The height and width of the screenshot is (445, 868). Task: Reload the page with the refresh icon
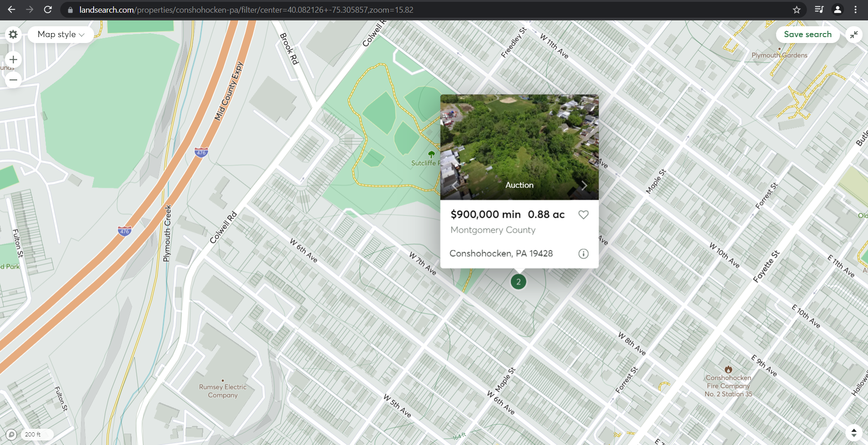[x=48, y=10]
